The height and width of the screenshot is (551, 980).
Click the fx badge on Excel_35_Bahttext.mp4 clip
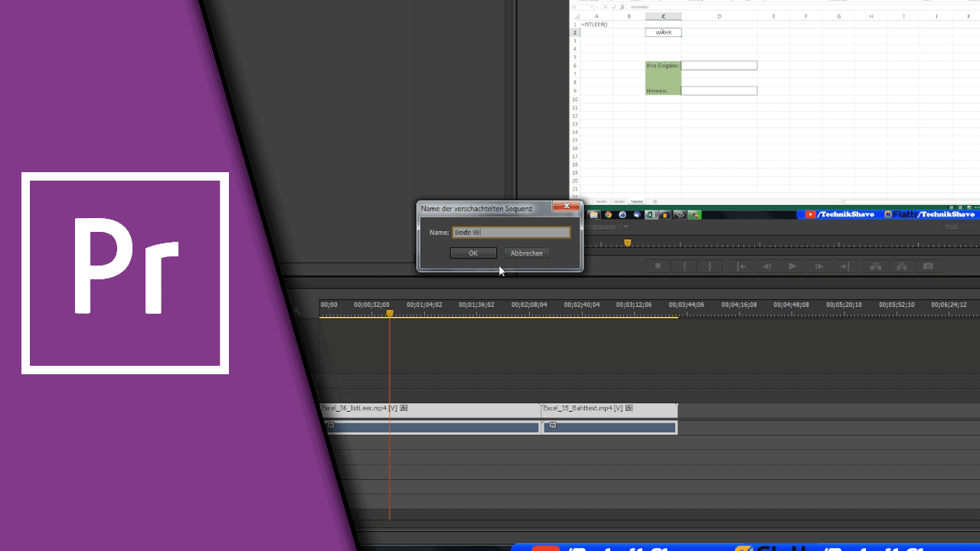(629, 408)
